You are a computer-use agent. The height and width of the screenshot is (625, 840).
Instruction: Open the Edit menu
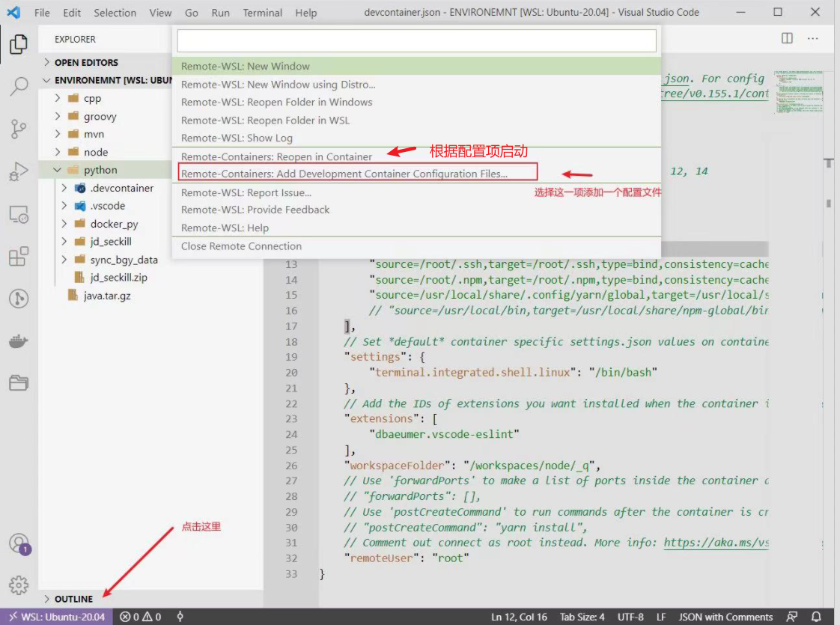(x=72, y=12)
